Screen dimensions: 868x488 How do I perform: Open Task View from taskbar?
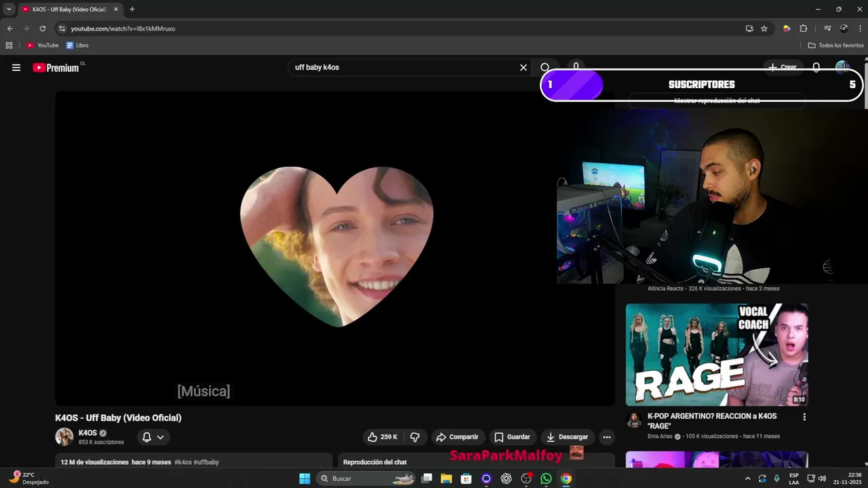pos(427,479)
